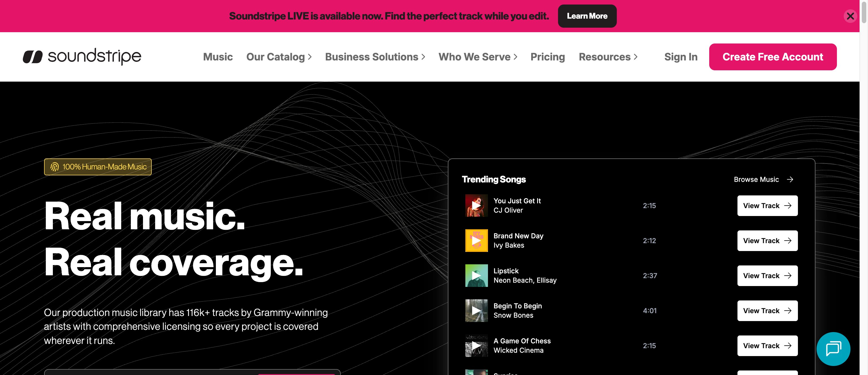View Track for Brand New Day
This screenshot has width=868, height=375.
pos(767,240)
